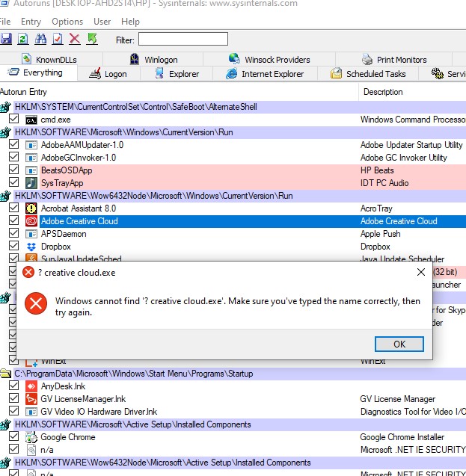The height and width of the screenshot is (476, 466).
Task: Click the Acrobat Assistant 8.0 icon
Action: pos(31,208)
